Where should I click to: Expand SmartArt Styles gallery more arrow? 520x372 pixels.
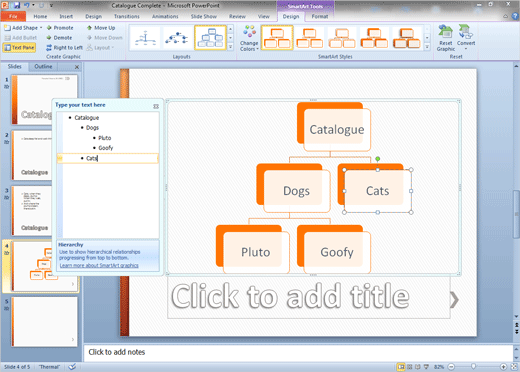427,47
